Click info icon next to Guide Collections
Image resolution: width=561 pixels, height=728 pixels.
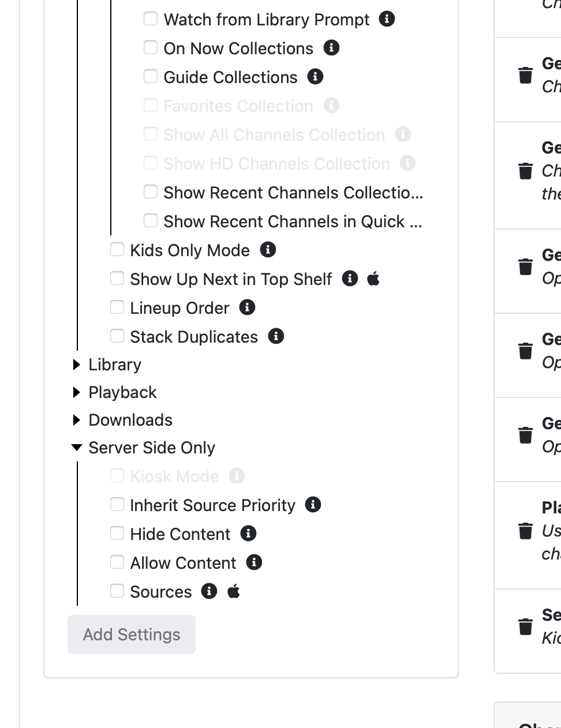click(315, 77)
